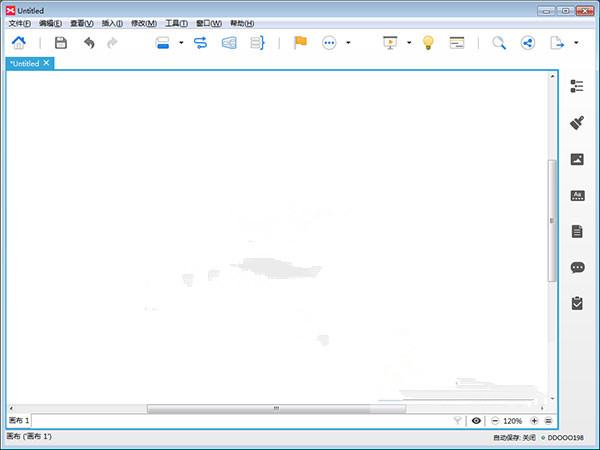This screenshot has height=450, width=600.
Task: Open search with magnifier icon
Action: point(499,43)
